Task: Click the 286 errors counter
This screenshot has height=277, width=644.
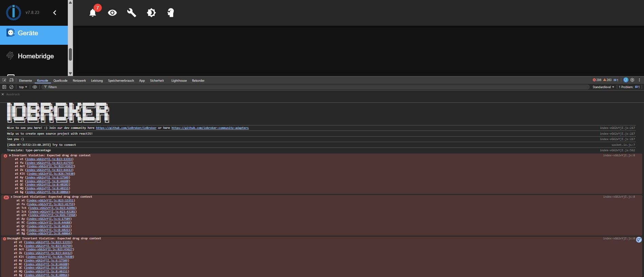Action: [x=597, y=80]
